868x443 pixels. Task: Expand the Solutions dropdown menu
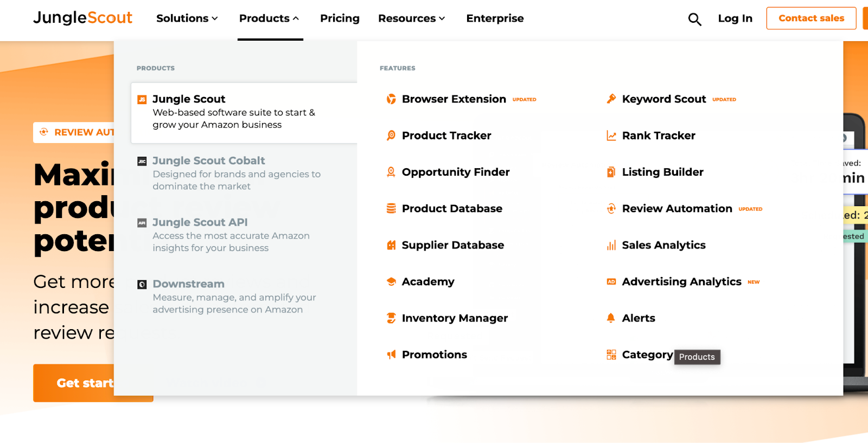[187, 18]
